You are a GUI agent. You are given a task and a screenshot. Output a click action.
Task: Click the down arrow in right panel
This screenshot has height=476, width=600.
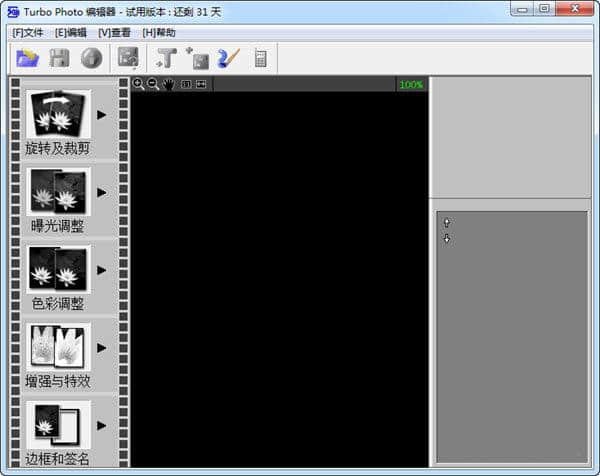447,239
